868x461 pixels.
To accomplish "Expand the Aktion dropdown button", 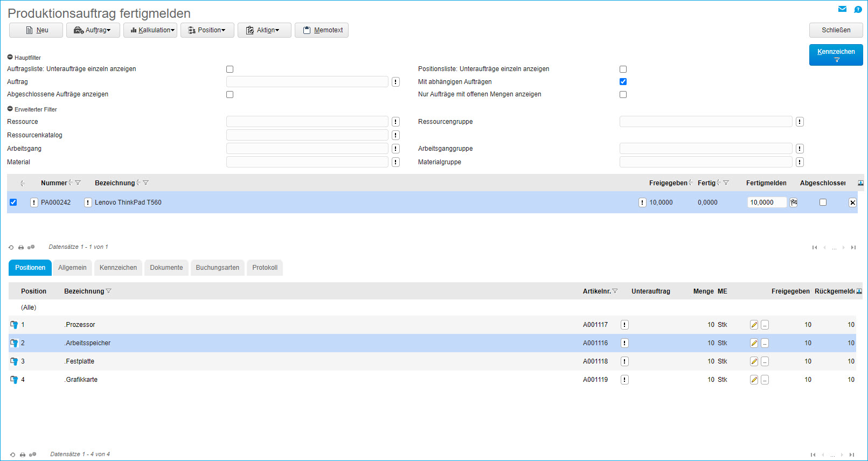I will tap(265, 30).
